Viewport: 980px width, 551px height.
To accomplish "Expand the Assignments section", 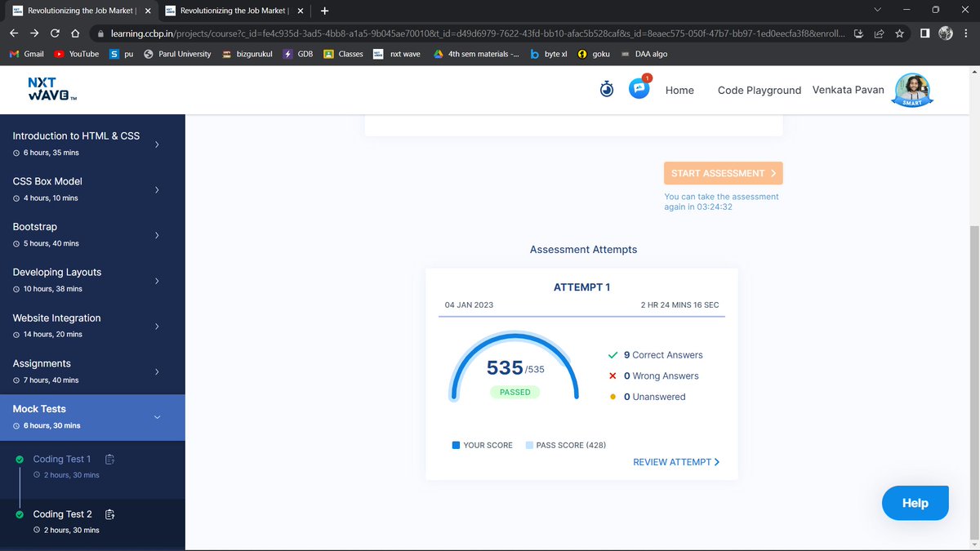I will (x=92, y=371).
